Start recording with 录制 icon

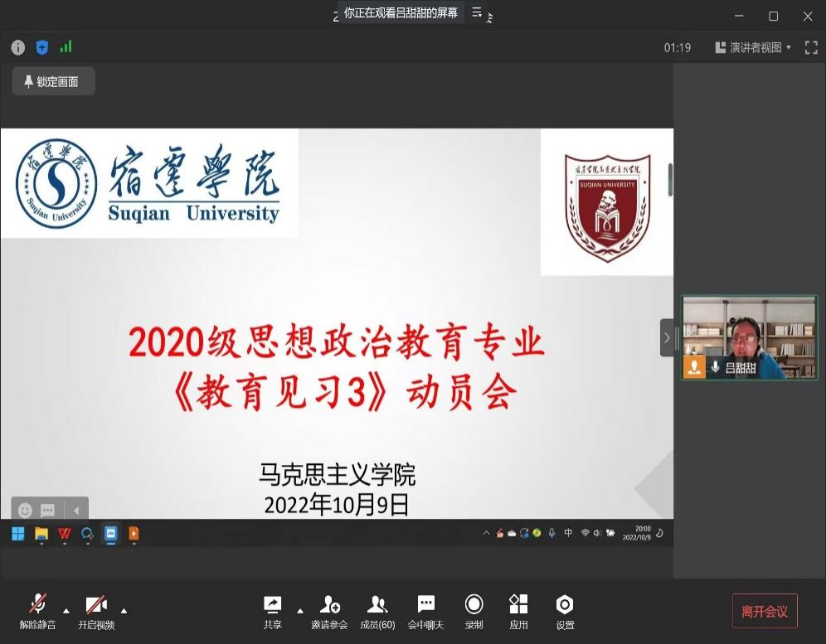474,612
